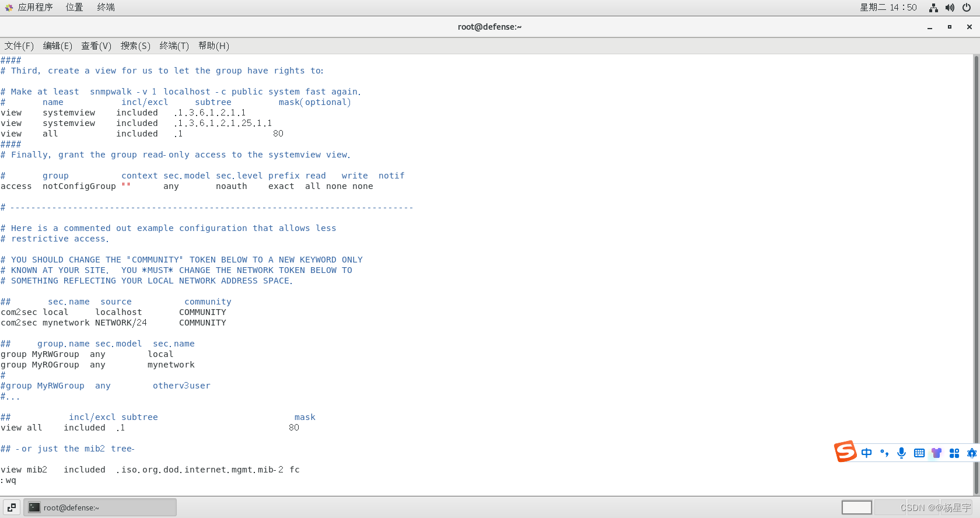980x518 pixels.
Task: Click the text 'notConfigGroup' in access line
Action: click(x=79, y=186)
